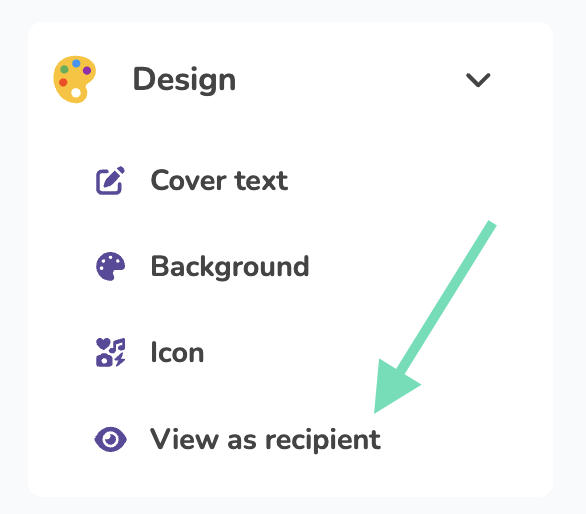
Task: Click the green arrow's diagonal shaft
Action: pyautogui.click(x=447, y=295)
